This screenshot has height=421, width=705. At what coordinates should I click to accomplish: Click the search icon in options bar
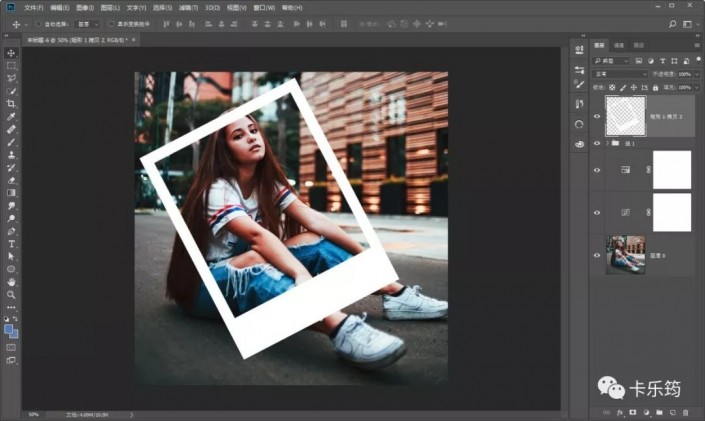point(673,24)
